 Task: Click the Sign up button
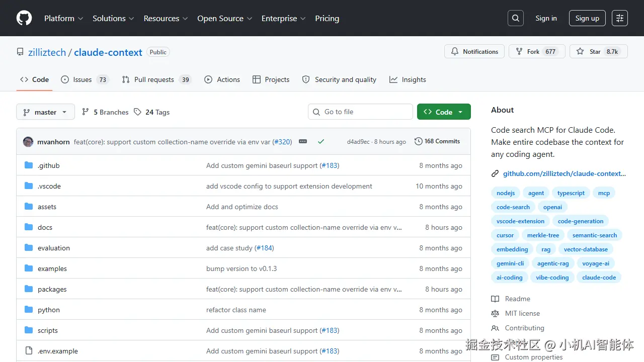[587, 18]
